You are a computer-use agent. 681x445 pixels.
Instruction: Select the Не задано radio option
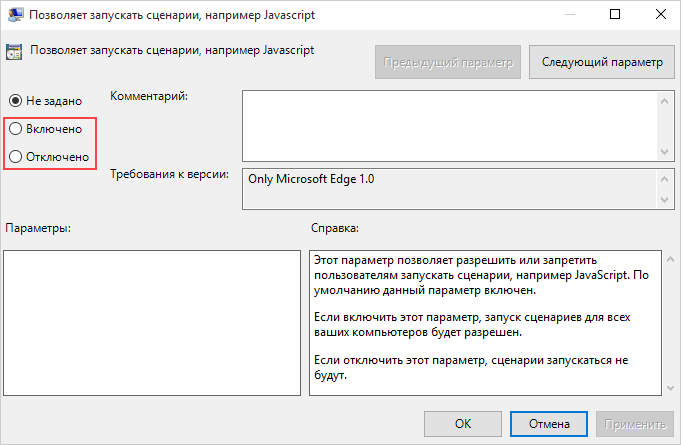(x=16, y=100)
